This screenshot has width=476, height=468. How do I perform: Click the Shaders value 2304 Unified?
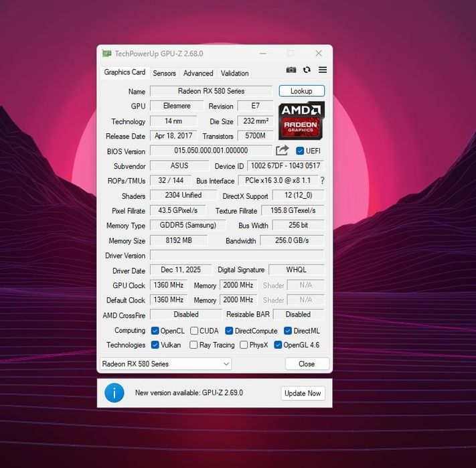coord(183,195)
